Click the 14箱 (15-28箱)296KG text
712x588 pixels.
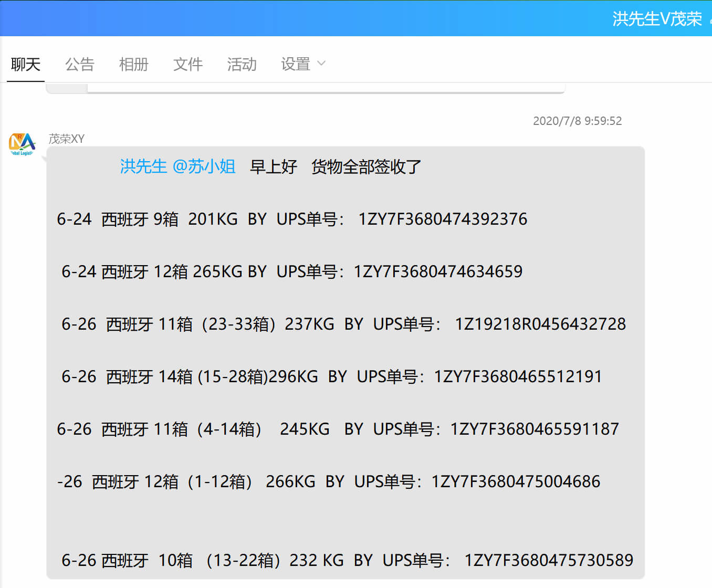(x=238, y=376)
